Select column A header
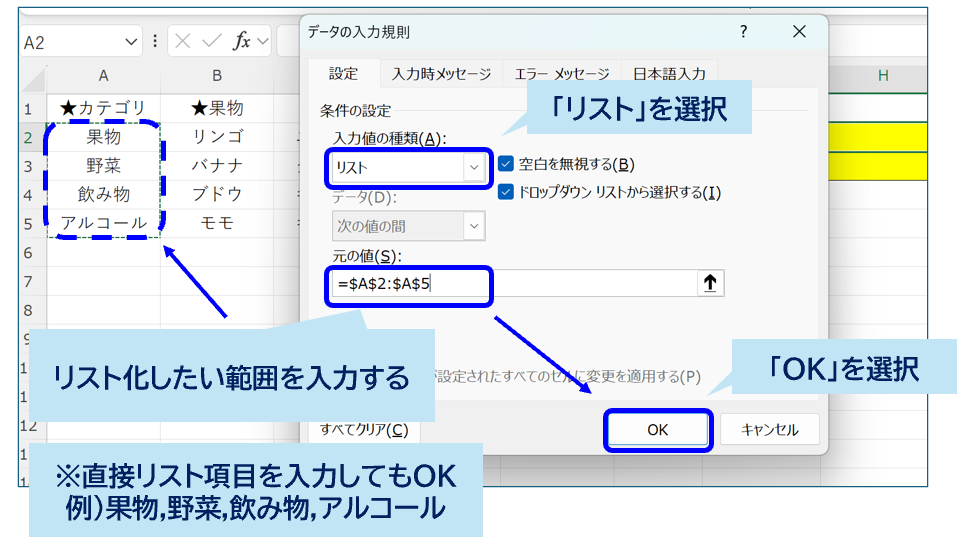This screenshot has height=544, width=970. tap(103, 76)
